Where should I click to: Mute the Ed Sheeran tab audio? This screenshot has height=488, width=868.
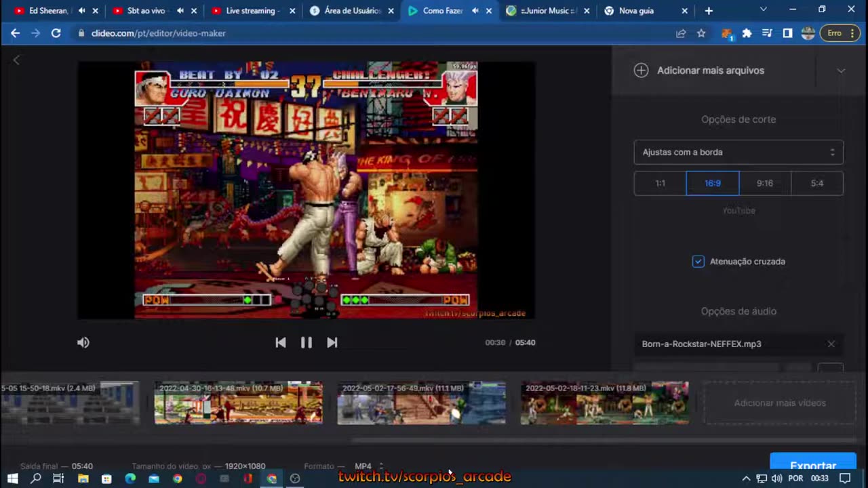(81, 11)
